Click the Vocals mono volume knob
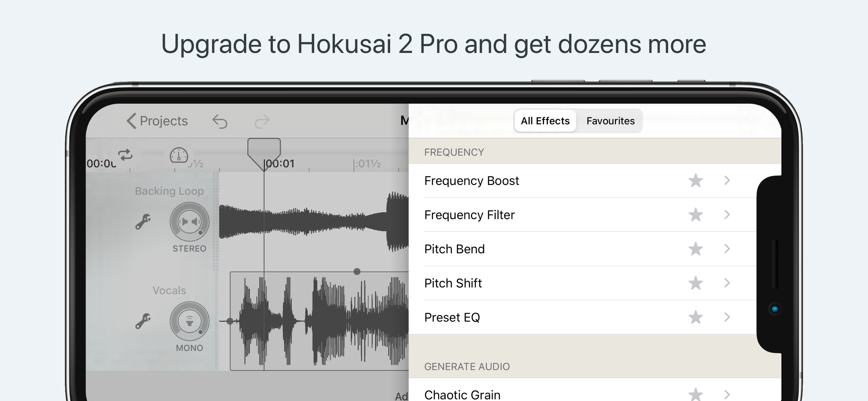The width and height of the screenshot is (868, 401). (x=189, y=321)
